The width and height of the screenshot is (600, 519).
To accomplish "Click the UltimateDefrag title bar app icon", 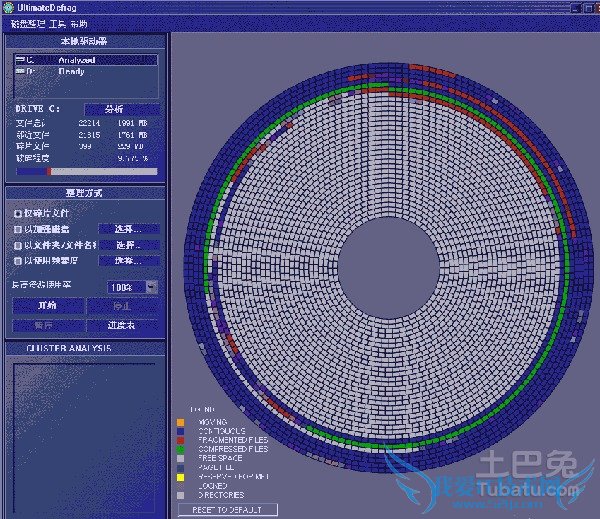I will point(8,7).
